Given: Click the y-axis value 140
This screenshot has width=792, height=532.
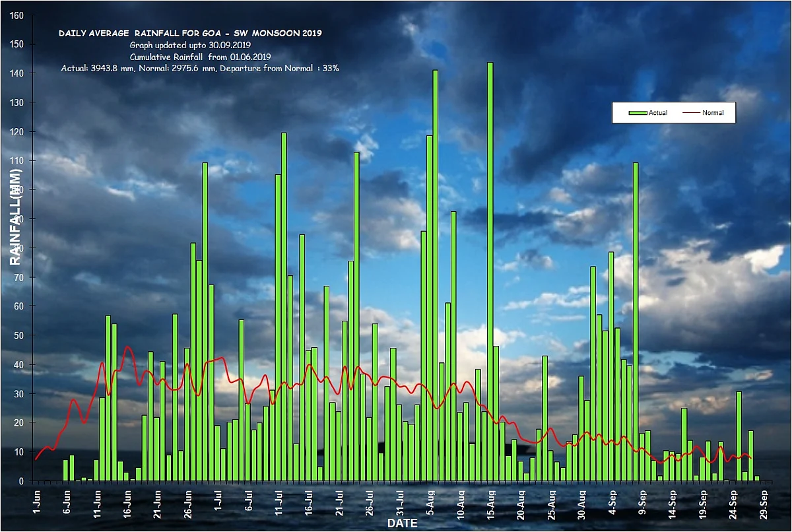Looking at the screenshot, I should click(16, 73).
